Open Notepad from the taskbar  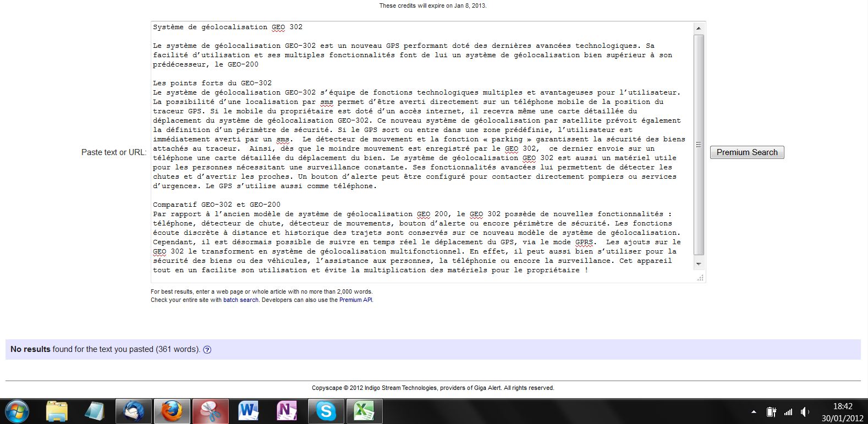[x=95, y=411]
